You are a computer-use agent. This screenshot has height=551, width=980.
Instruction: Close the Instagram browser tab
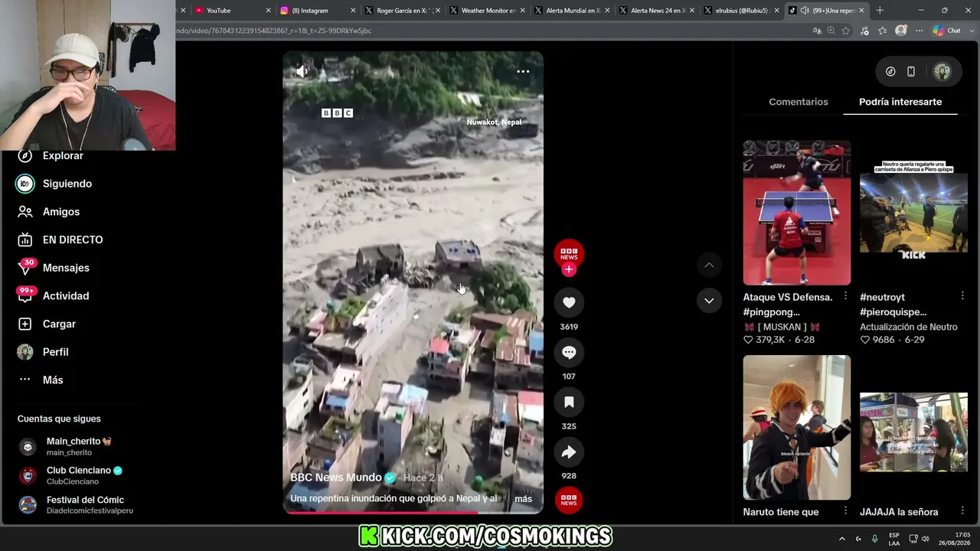[x=353, y=11]
